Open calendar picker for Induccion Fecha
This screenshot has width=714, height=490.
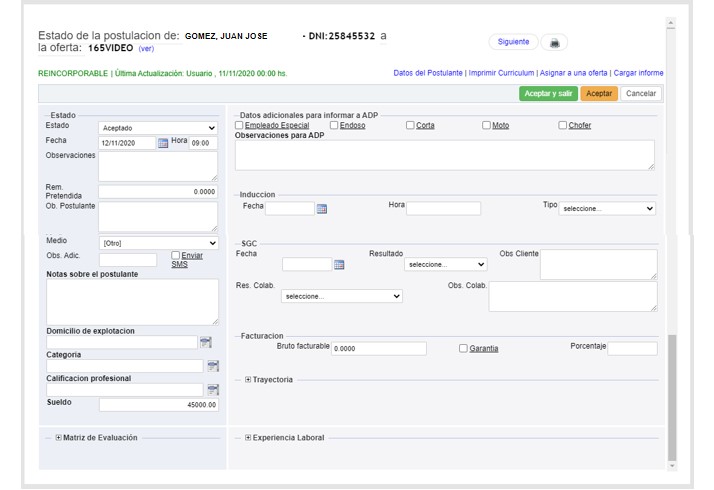click(x=322, y=209)
